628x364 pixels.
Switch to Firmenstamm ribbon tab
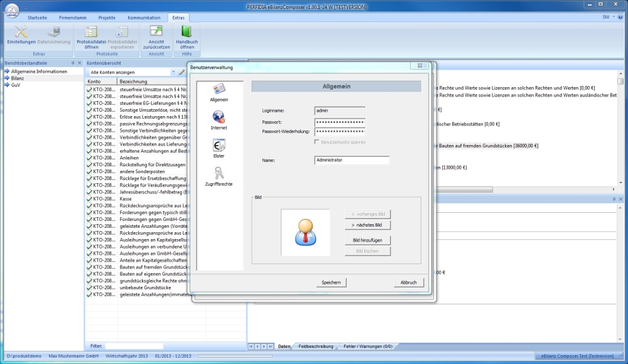pyautogui.click(x=72, y=18)
